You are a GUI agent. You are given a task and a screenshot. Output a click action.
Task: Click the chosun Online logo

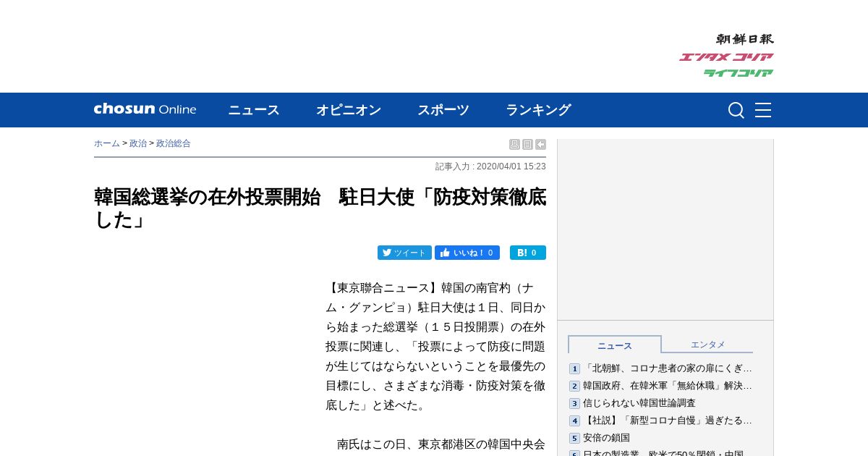pos(145,109)
